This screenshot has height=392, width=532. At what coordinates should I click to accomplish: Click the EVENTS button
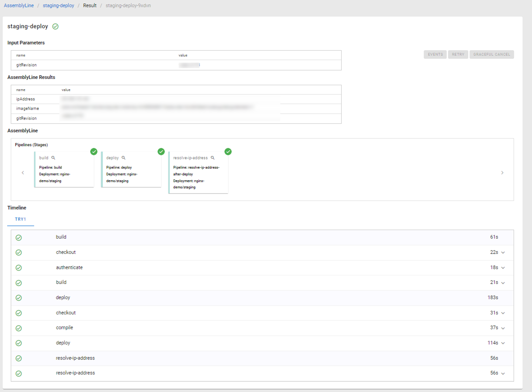[x=435, y=54]
